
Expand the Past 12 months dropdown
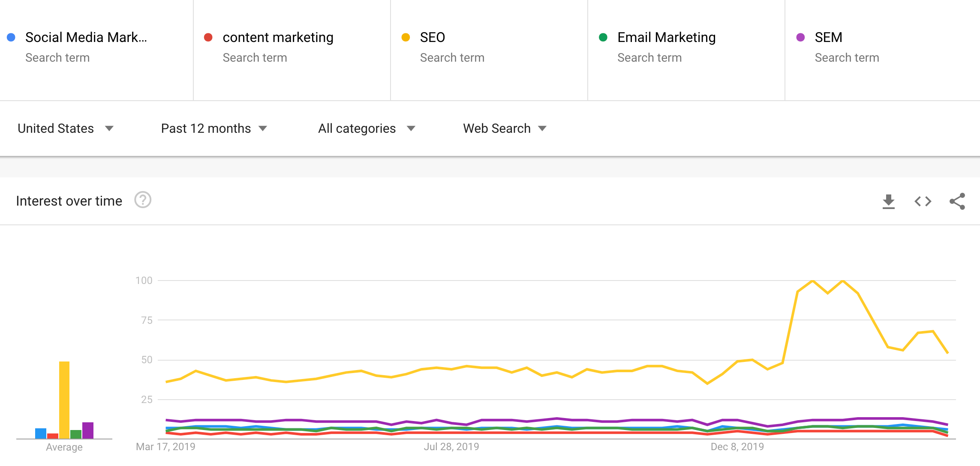pos(214,128)
